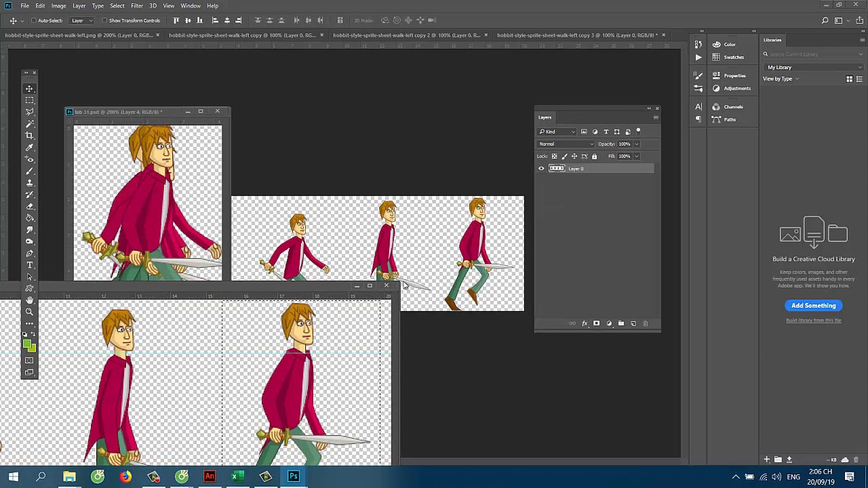Open the Image menu

58,5
